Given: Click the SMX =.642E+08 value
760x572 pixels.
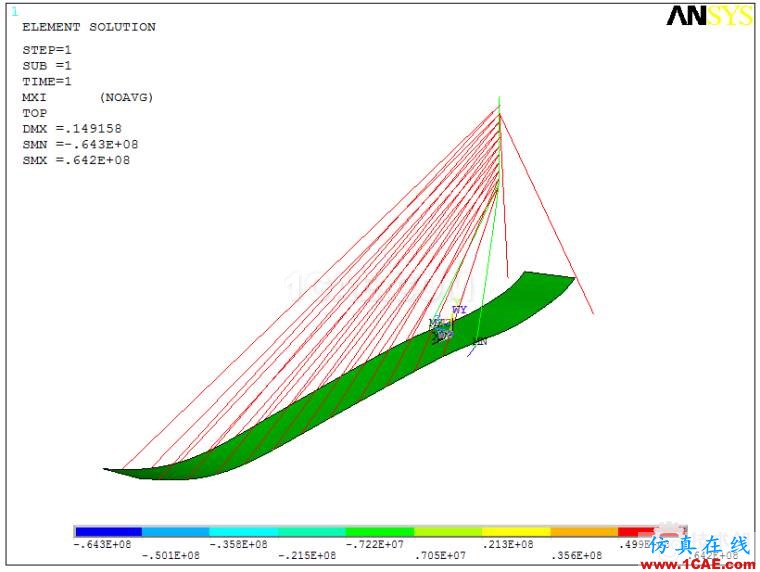Looking at the screenshot, I should tap(76, 160).
